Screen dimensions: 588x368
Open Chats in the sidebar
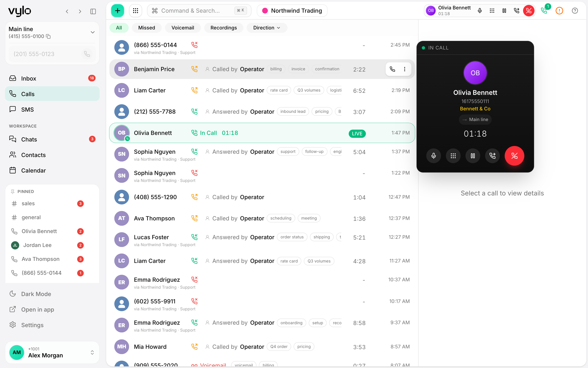click(52, 139)
